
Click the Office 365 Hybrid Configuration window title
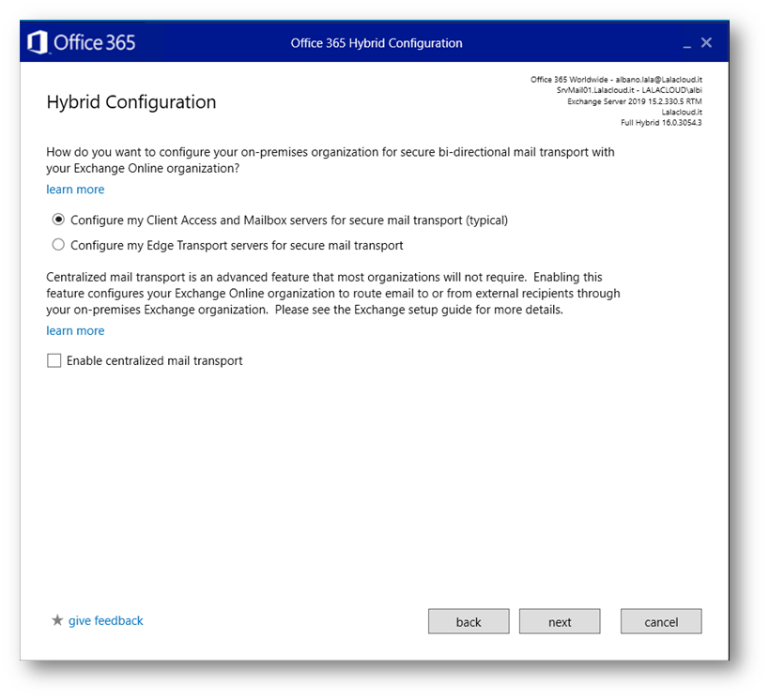376,43
